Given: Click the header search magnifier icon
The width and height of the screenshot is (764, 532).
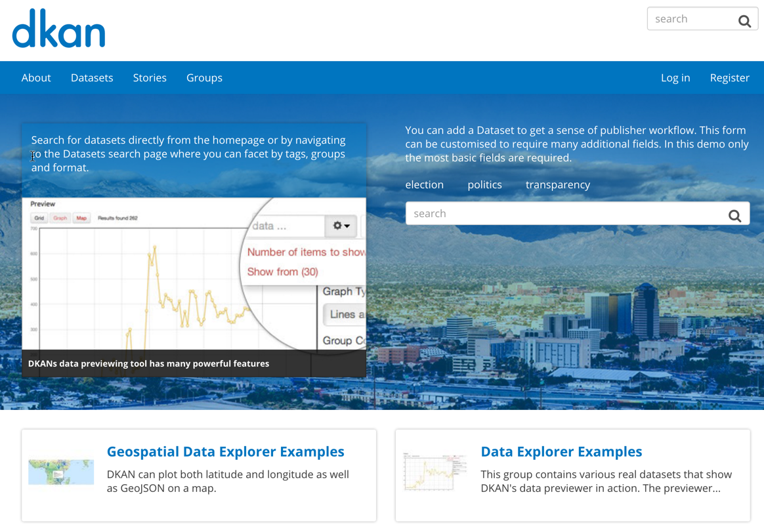Looking at the screenshot, I should tap(744, 21).
